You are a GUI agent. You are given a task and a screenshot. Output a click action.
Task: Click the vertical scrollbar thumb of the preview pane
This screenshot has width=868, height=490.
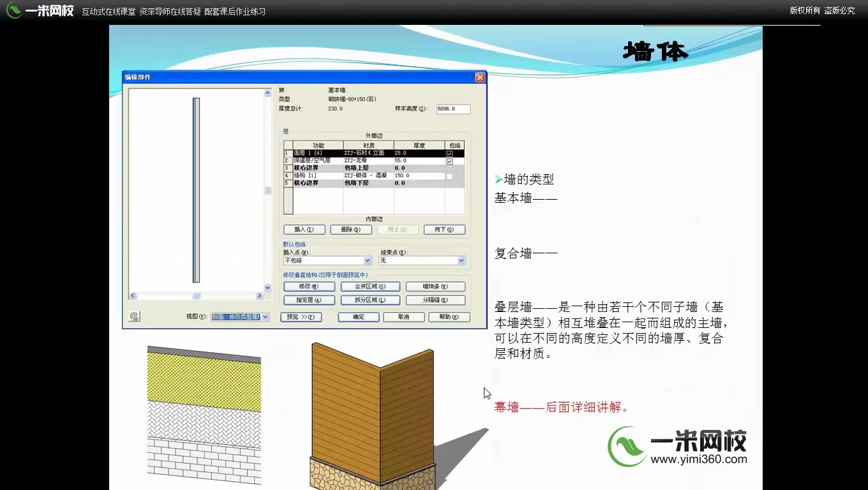(x=268, y=191)
